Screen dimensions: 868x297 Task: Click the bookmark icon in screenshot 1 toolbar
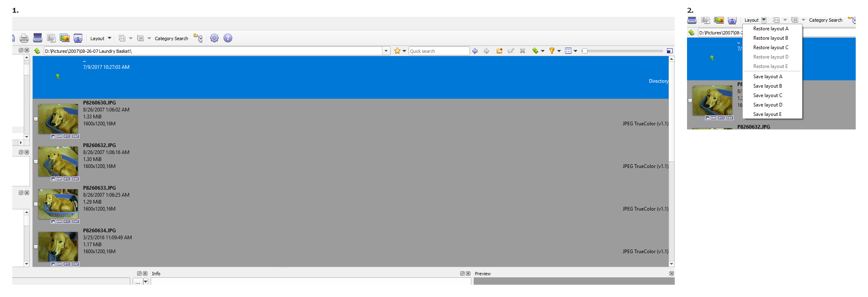[140, 38]
